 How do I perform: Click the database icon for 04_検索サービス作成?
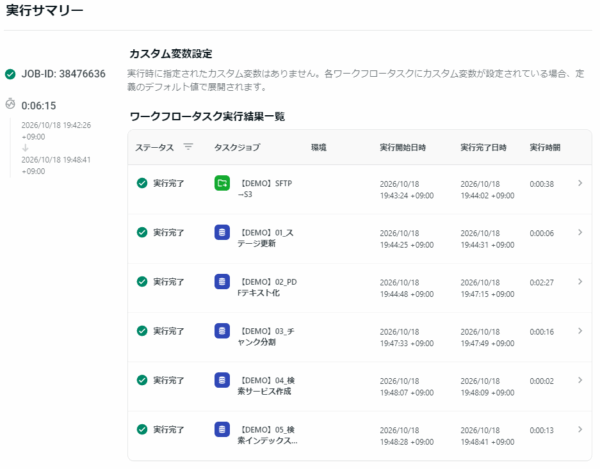tap(222, 380)
